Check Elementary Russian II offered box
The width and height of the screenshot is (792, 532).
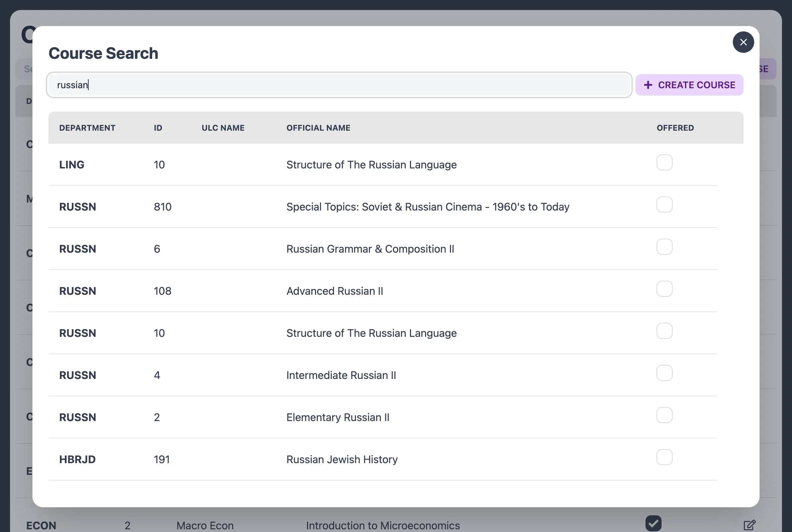coord(664,415)
